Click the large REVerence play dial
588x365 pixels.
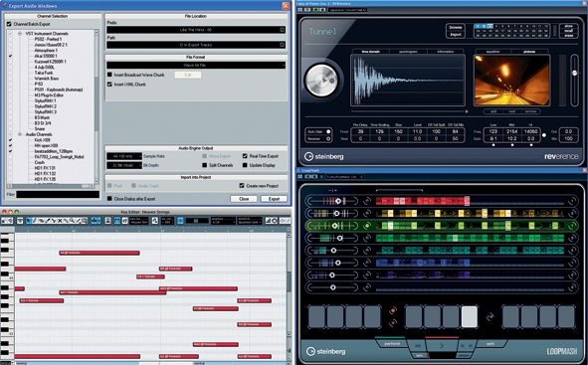321,81
